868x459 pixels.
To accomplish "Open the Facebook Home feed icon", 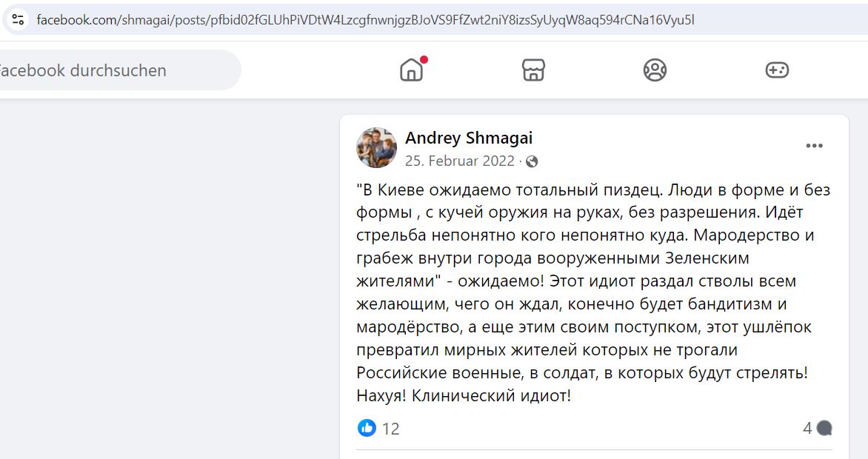I will tap(411, 70).
